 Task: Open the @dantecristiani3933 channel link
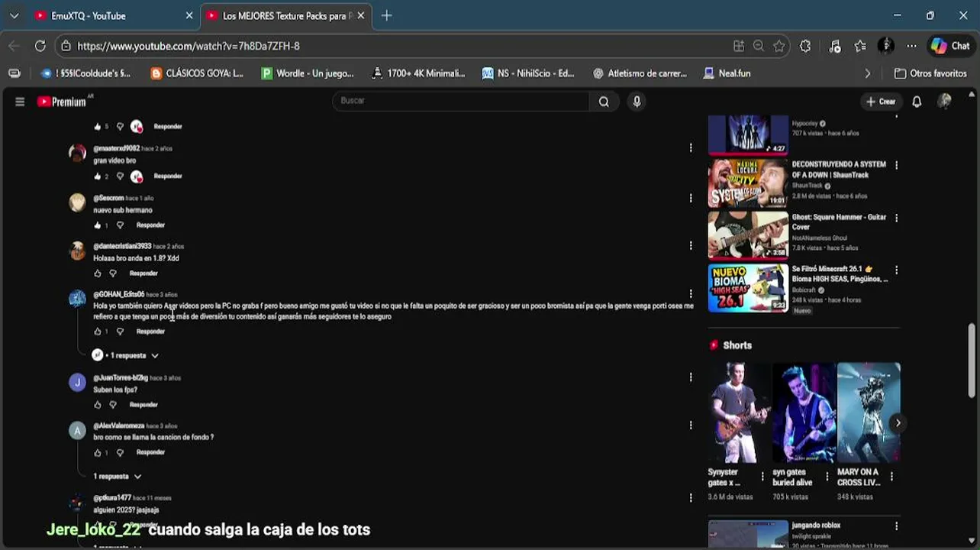(122, 247)
